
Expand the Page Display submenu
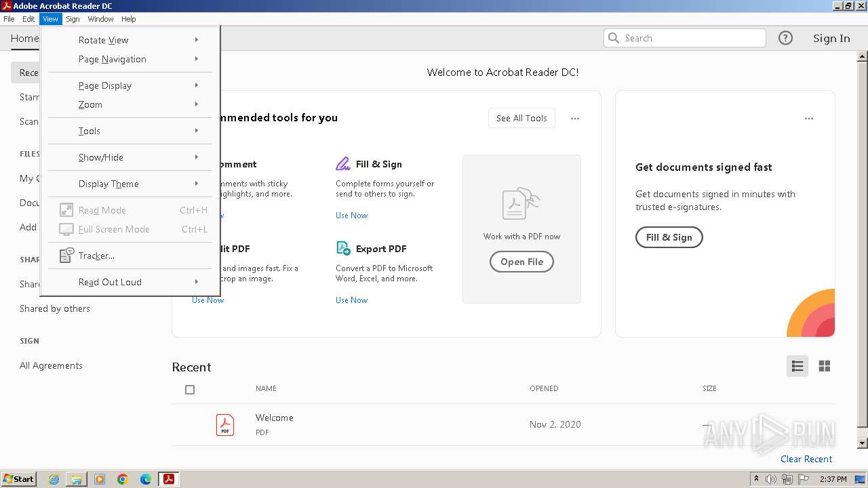pyautogui.click(x=130, y=85)
